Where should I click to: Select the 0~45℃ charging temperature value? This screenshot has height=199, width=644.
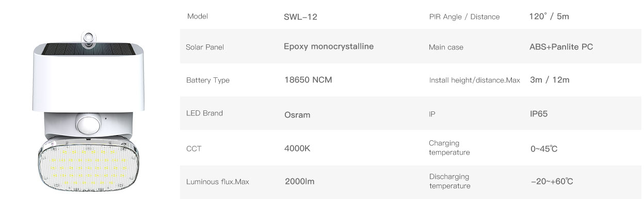544,149
